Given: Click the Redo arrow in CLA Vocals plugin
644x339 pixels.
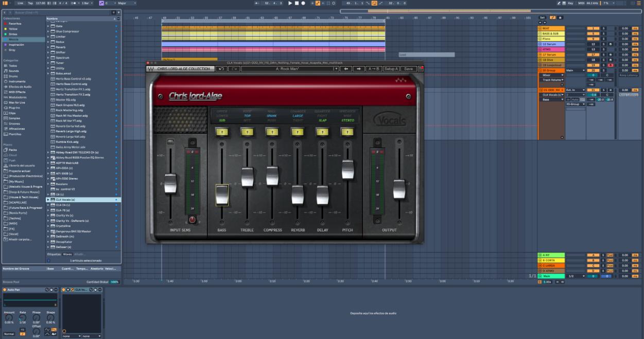Looking at the screenshot, I should click(x=234, y=68).
